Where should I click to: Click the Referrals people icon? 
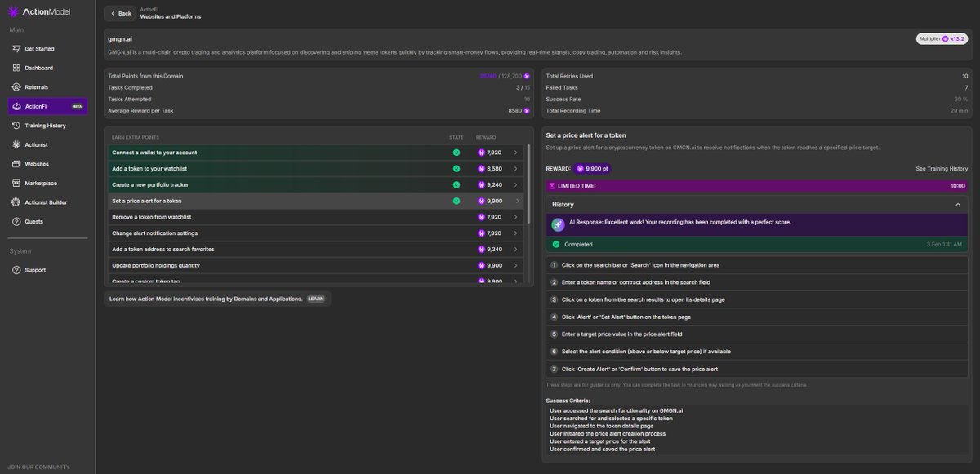17,87
